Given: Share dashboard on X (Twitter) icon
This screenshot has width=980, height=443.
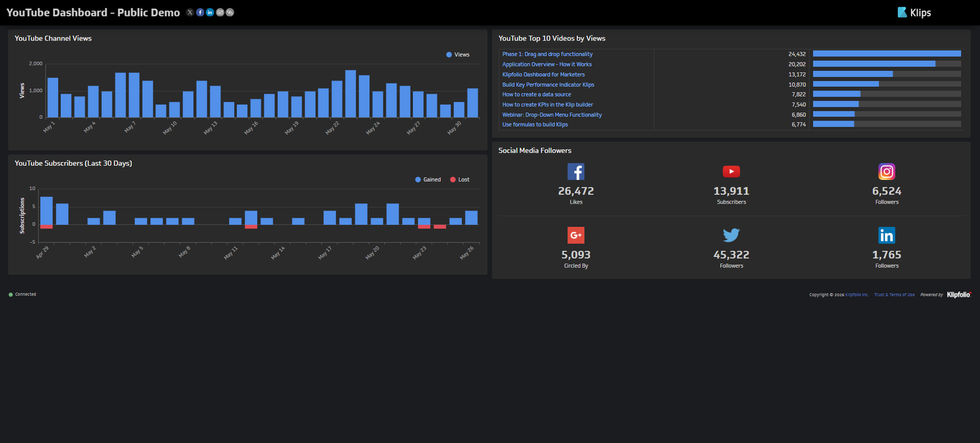Looking at the screenshot, I should click(190, 12).
